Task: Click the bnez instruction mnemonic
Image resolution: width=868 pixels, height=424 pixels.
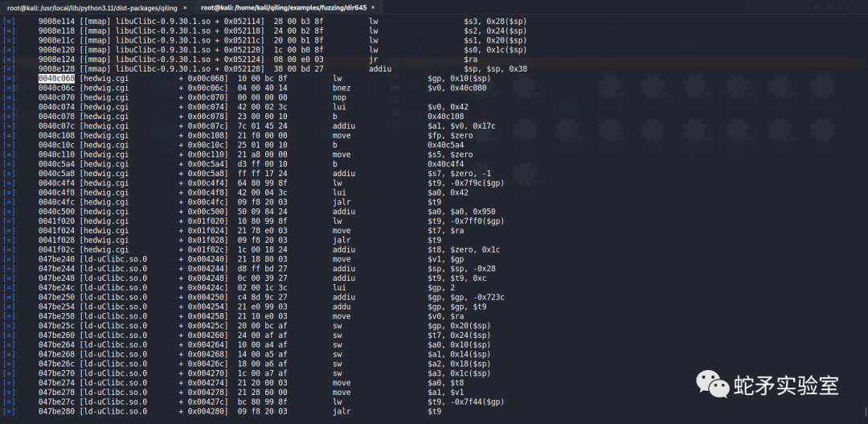Action: (x=342, y=88)
